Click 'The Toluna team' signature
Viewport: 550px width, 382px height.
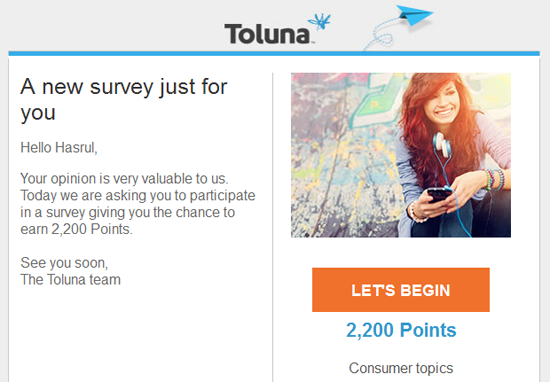71,280
